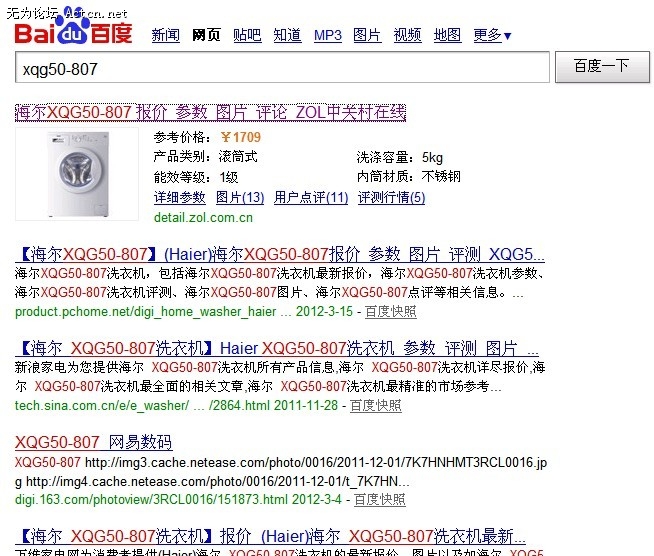Click the search box containing xqg50-807
This screenshot has width=654, height=556.
282,67
